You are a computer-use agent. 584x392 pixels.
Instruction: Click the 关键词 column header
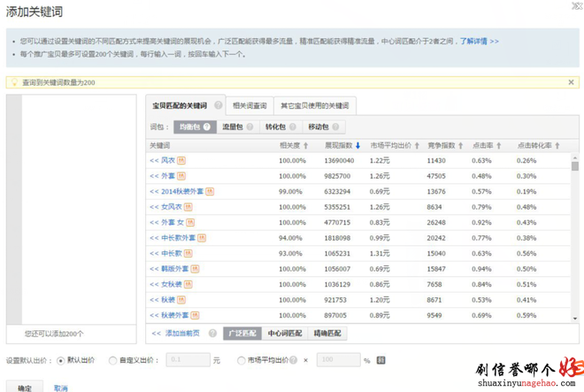coord(160,146)
